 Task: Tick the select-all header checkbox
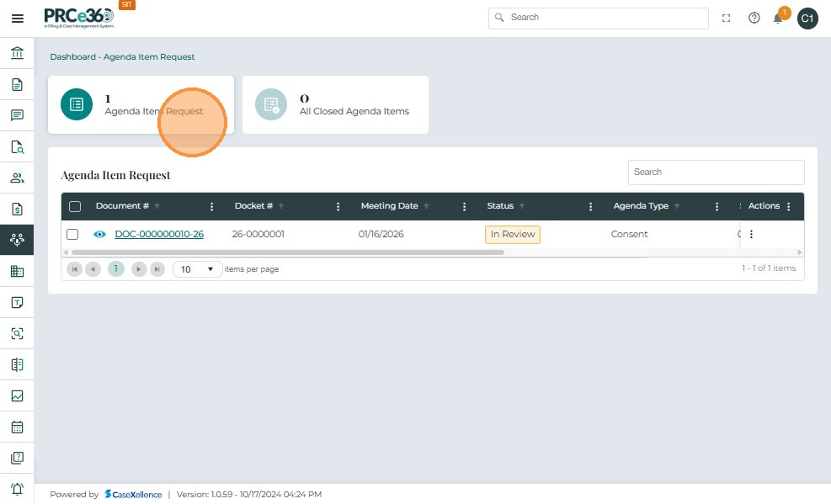click(x=75, y=206)
